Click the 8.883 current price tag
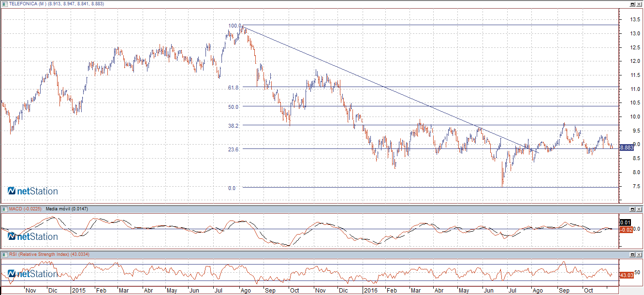This screenshot has width=644, height=295. click(x=626, y=147)
